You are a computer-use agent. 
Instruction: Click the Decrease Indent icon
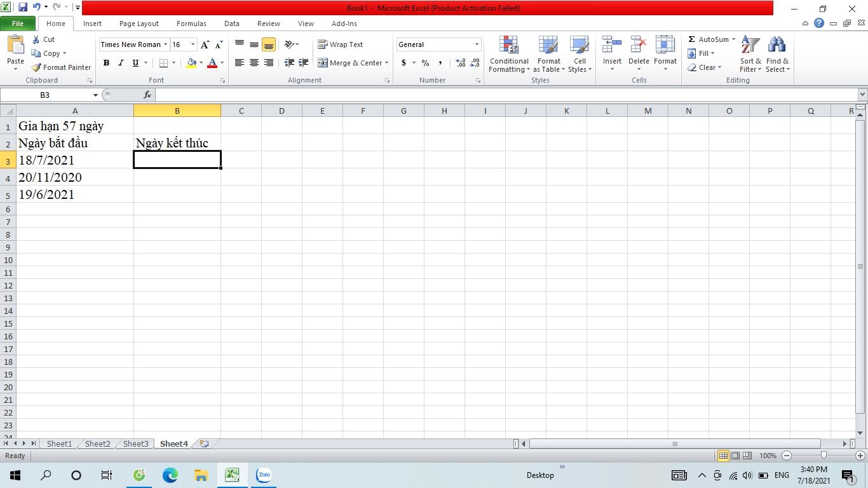point(289,63)
